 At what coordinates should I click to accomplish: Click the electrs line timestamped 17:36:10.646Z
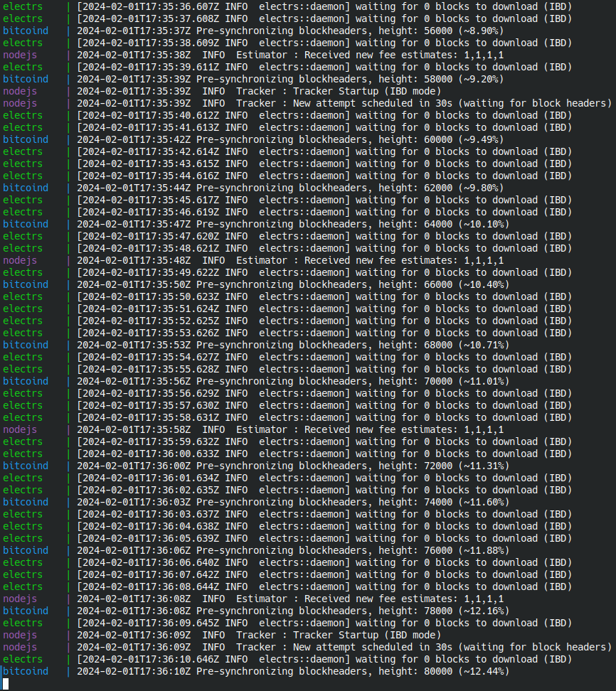287,659
